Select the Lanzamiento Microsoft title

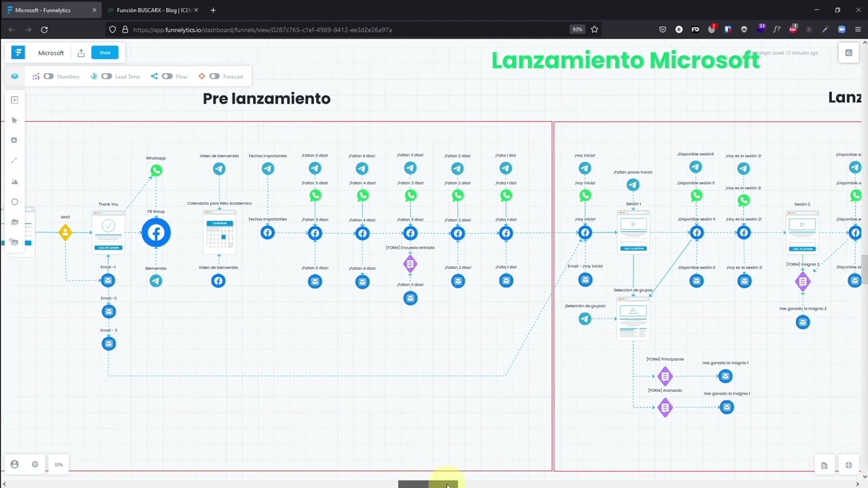pyautogui.click(x=625, y=60)
